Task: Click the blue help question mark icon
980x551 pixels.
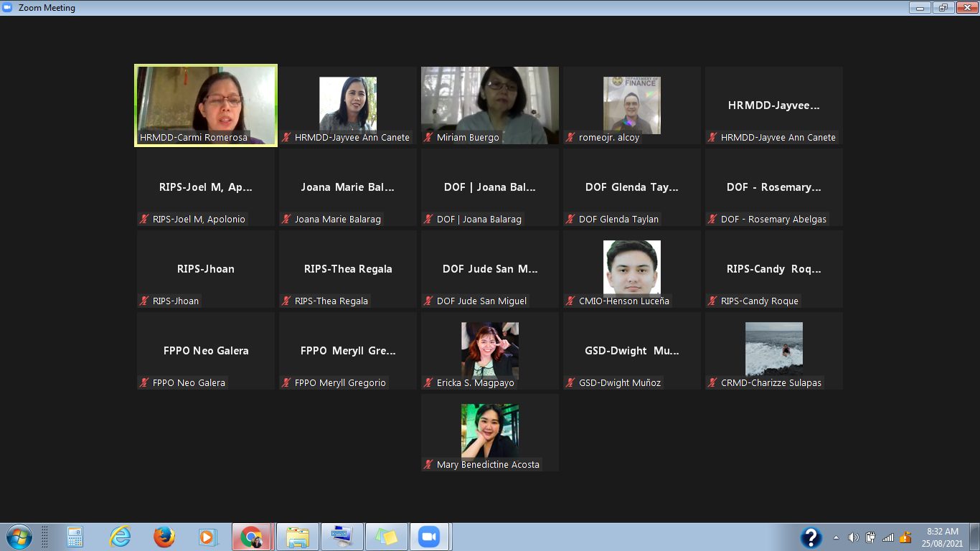Action: click(x=811, y=537)
